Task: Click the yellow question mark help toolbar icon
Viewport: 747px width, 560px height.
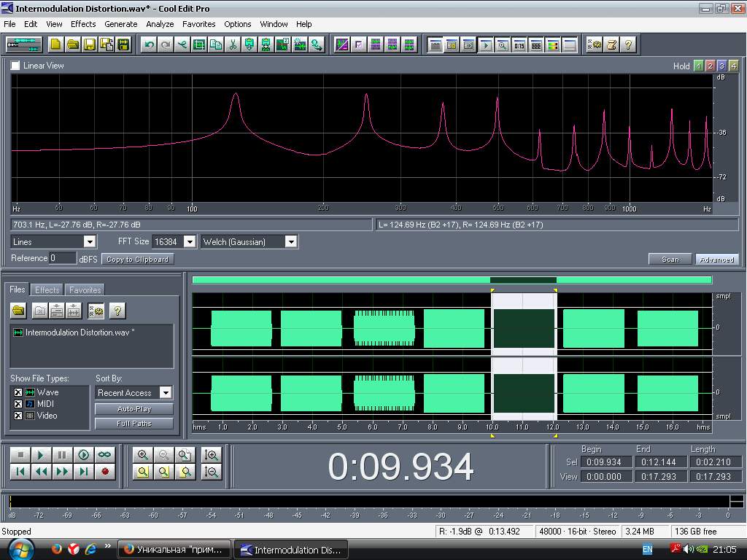Action: click(628, 44)
